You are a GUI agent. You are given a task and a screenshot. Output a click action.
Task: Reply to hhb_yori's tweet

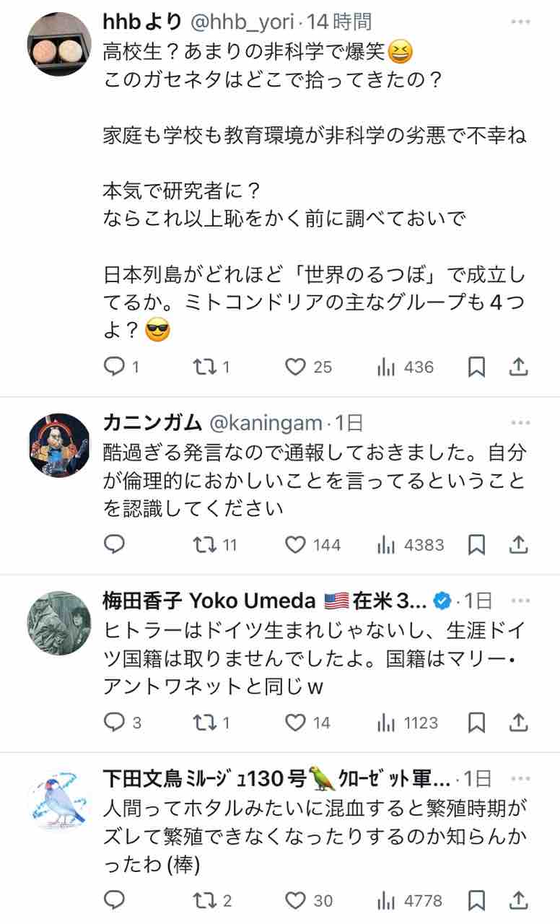pyautogui.click(x=115, y=367)
